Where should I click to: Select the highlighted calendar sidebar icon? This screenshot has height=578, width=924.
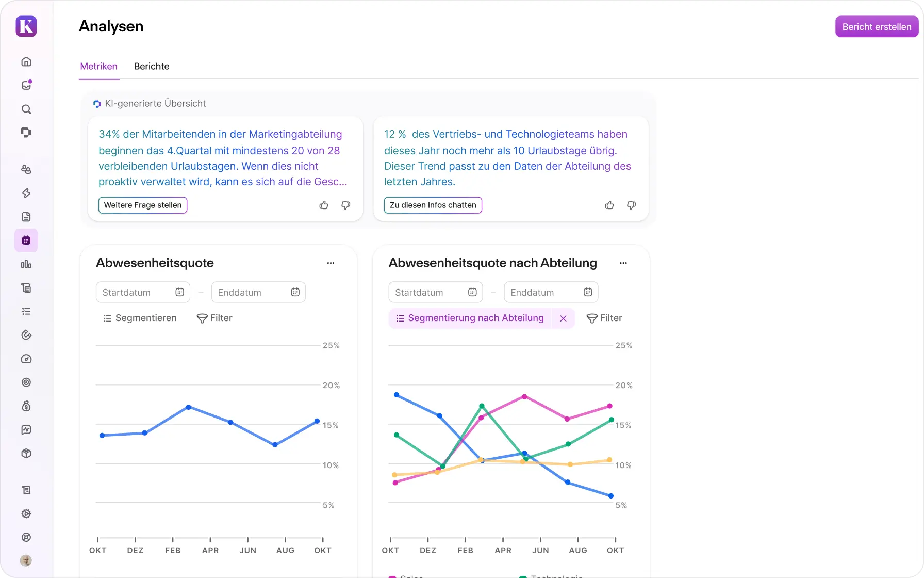26,240
